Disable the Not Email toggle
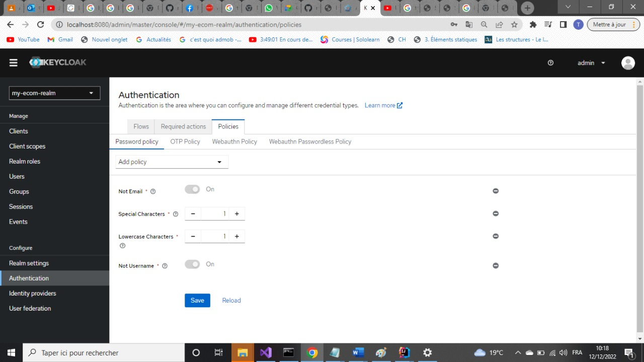 (x=192, y=189)
